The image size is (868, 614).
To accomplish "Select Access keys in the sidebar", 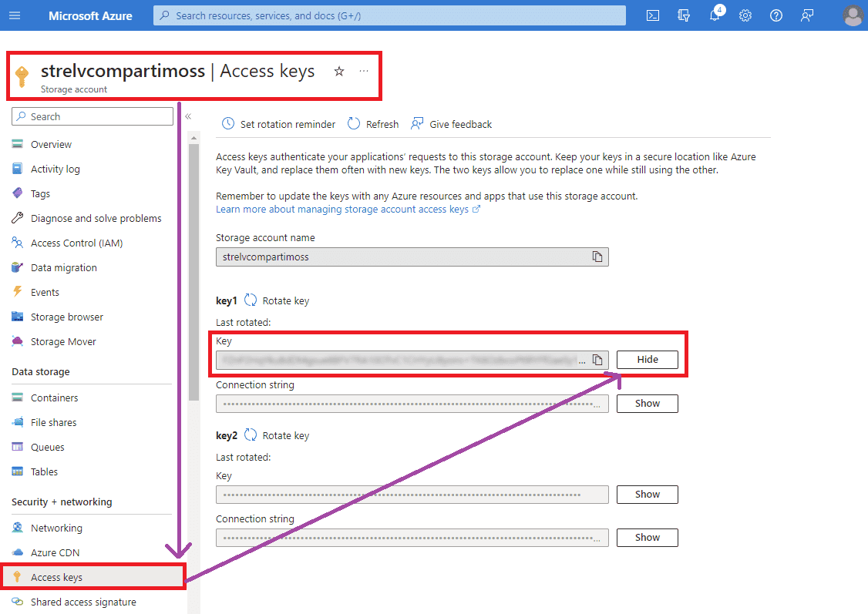I will (93, 577).
